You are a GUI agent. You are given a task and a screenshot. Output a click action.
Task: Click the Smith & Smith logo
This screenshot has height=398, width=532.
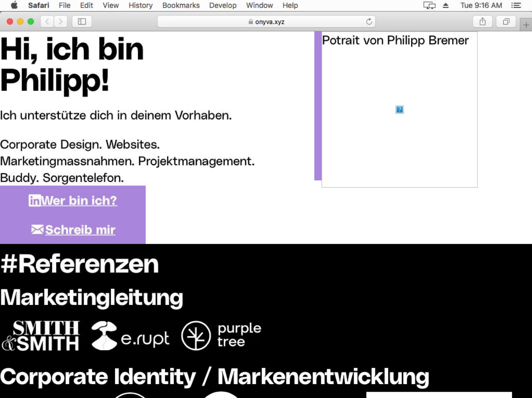coord(41,336)
